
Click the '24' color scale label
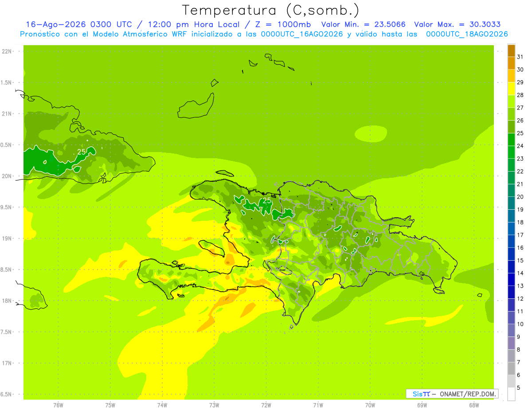[520, 146]
